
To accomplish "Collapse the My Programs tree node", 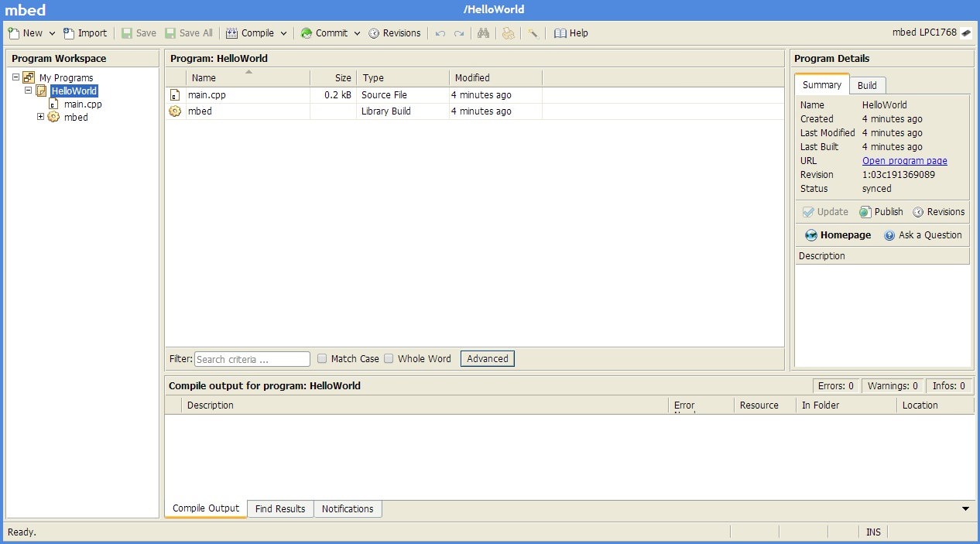I will pos(15,77).
